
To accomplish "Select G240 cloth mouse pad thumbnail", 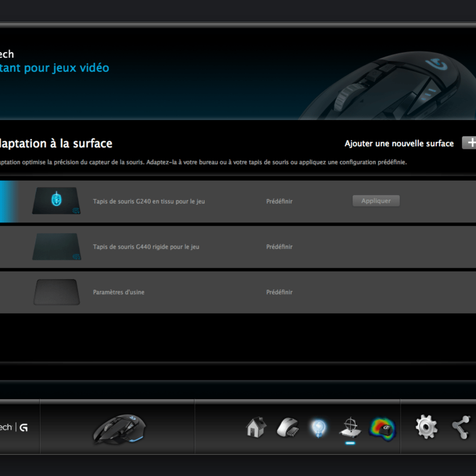I will click(x=57, y=201).
